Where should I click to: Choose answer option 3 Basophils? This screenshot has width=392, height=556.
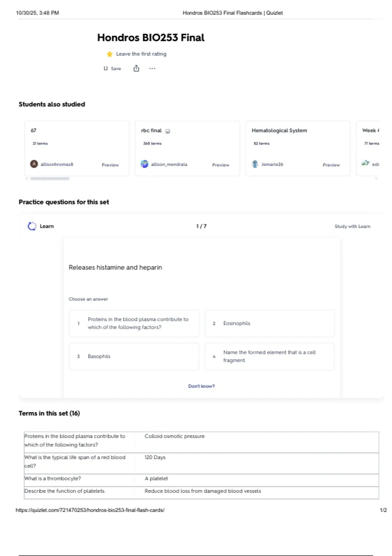134,356
